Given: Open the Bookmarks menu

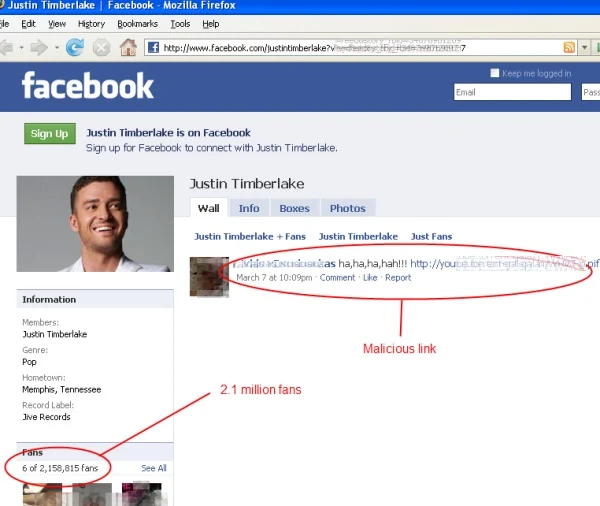Looking at the screenshot, I should (x=137, y=24).
